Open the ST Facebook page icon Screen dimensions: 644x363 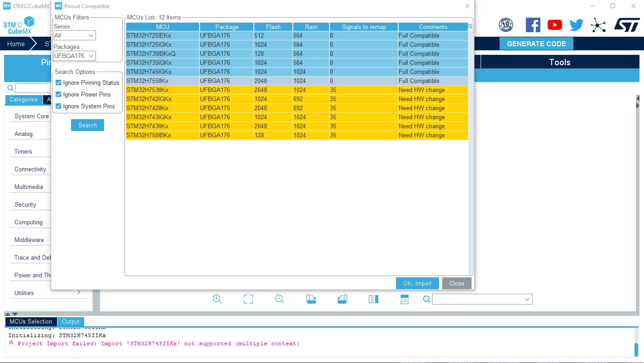(533, 25)
